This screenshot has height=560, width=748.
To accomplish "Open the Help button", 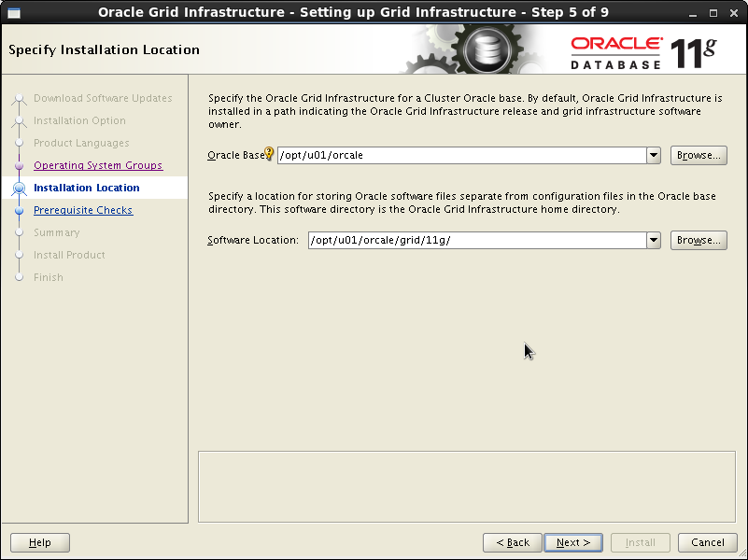I will 40,542.
